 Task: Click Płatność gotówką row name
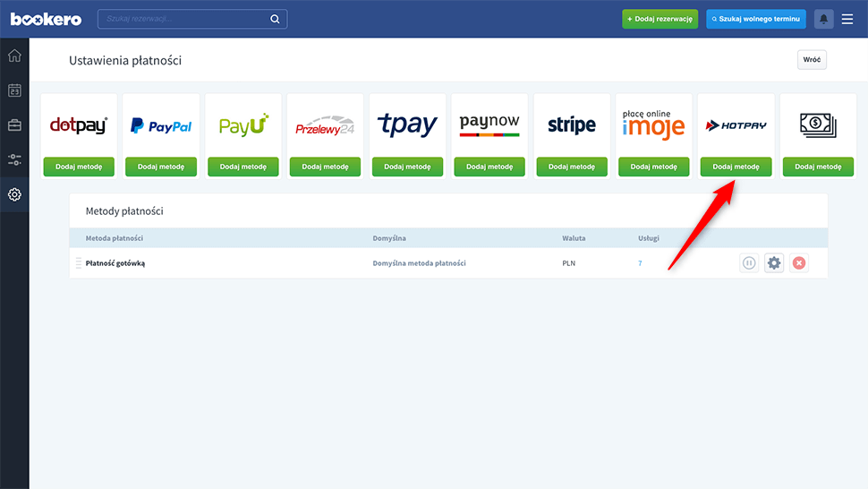tap(115, 263)
